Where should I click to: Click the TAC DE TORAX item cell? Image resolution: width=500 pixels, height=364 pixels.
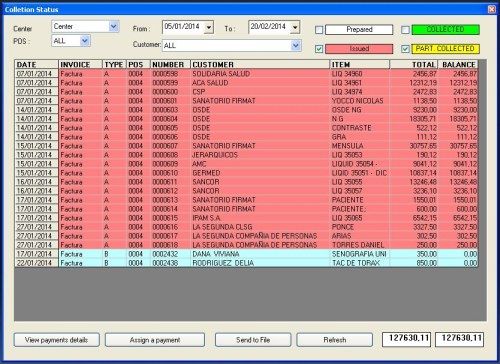coord(360,263)
